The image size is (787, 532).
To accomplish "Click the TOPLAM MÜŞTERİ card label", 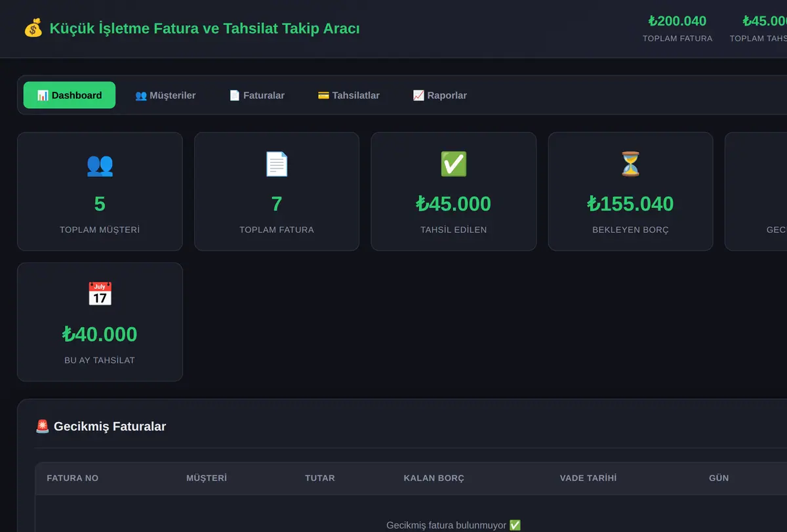I will (100, 230).
